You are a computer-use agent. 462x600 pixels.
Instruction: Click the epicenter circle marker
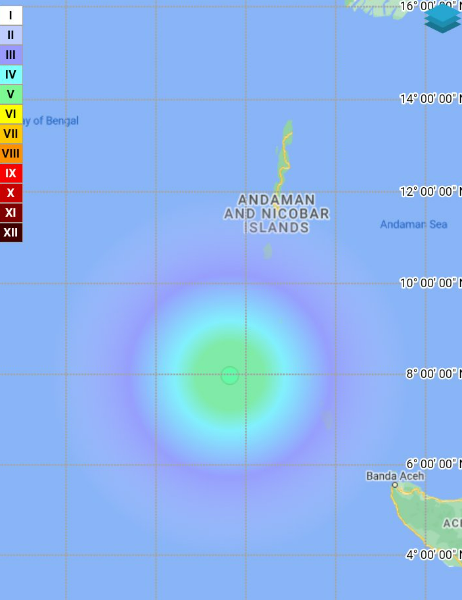[230, 375]
